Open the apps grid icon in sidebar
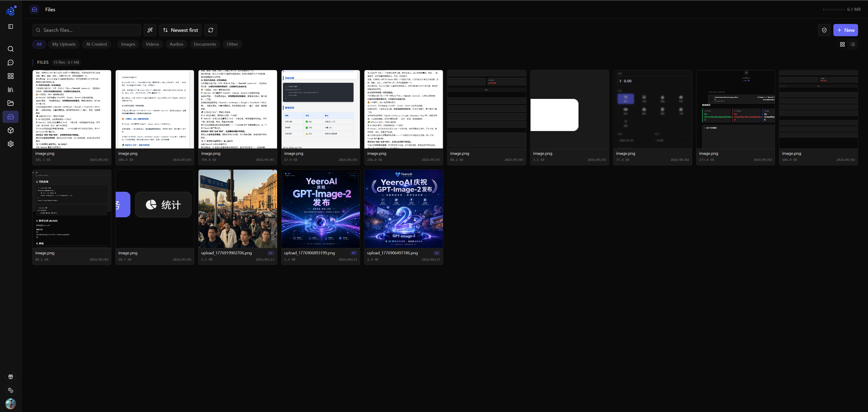 tap(10, 76)
